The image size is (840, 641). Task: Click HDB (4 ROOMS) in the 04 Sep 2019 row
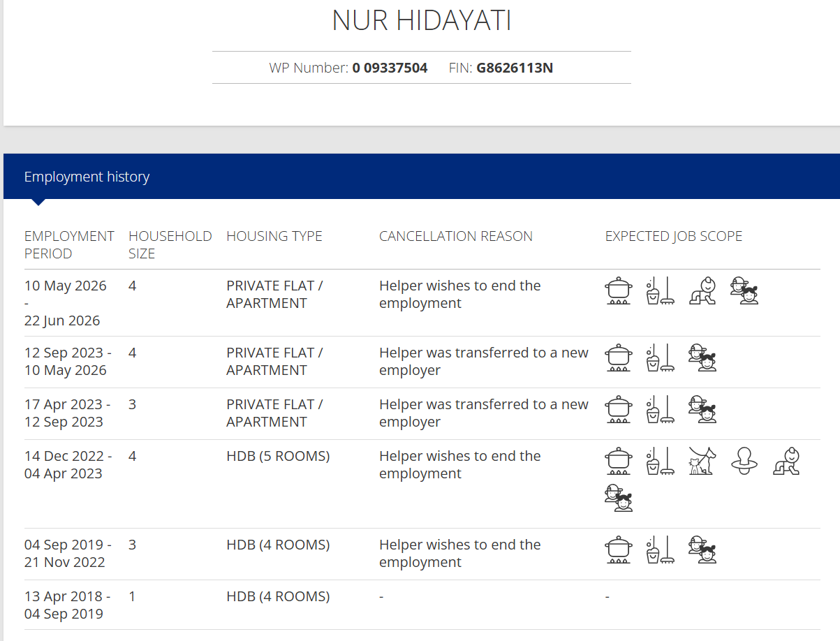[278, 545]
